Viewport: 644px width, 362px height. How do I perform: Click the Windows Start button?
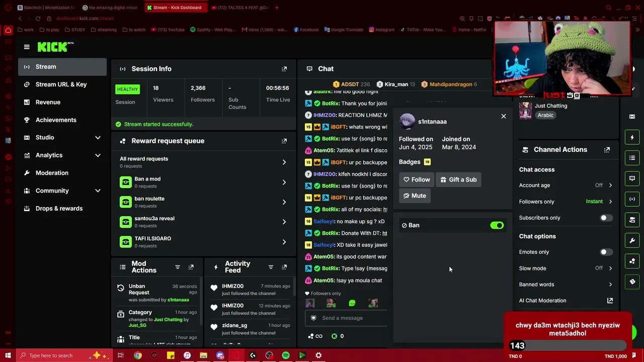(x=8, y=355)
